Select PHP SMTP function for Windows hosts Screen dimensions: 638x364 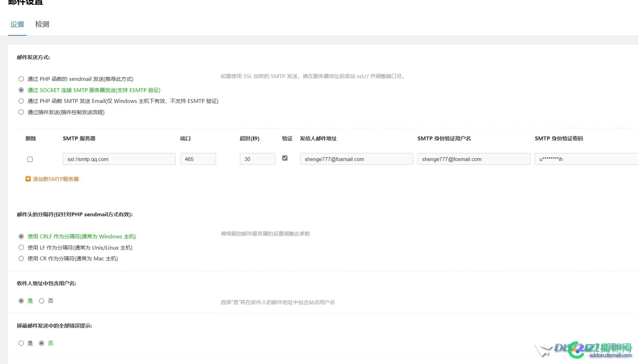point(21,101)
